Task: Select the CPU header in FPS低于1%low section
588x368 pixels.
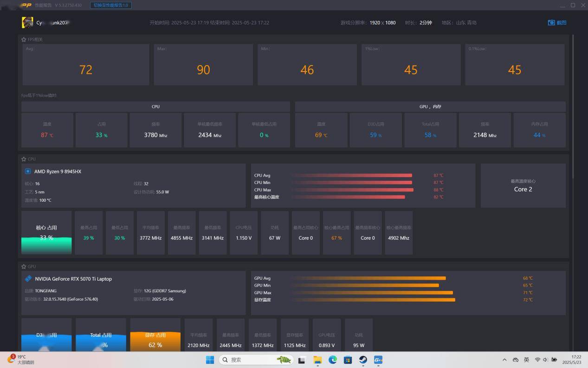Action: [x=155, y=107]
